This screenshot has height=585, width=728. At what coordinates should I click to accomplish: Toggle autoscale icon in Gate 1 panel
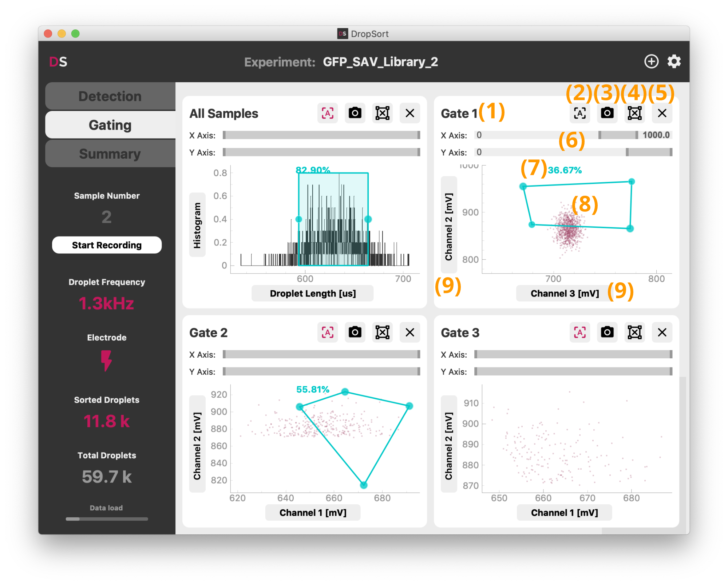point(579,113)
